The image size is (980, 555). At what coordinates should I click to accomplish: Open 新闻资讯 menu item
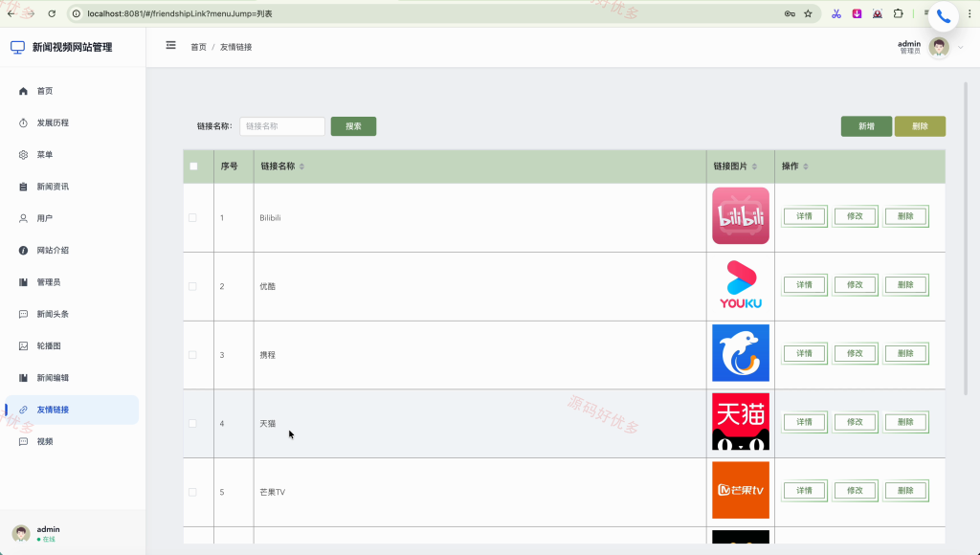click(73, 187)
